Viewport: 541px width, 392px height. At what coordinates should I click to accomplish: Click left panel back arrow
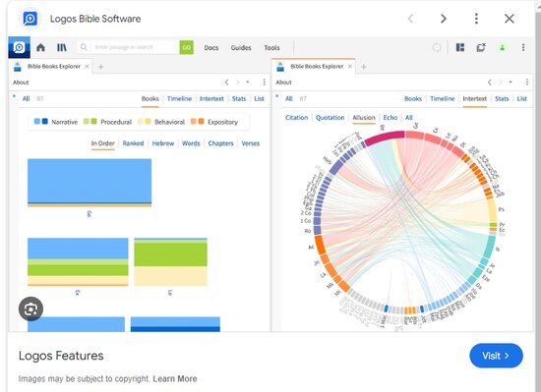226,82
